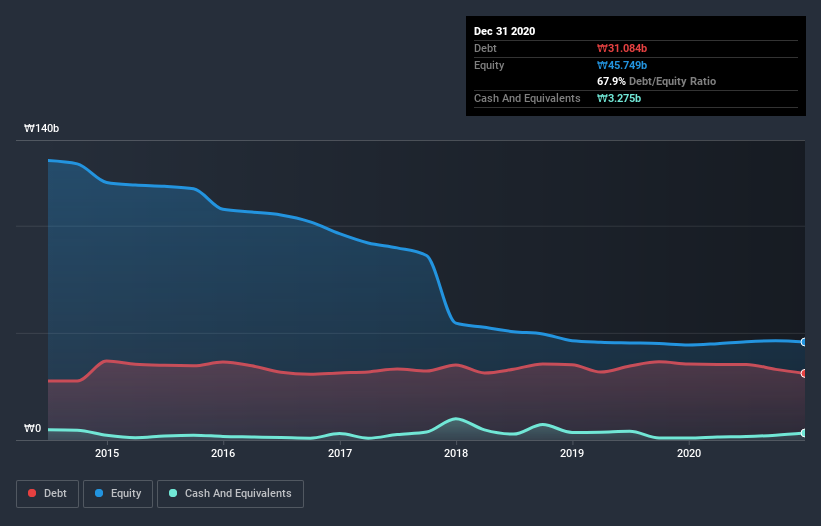Click the ₩31.084b debt value
Screen dimensions: 821x526
pos(622,48)
